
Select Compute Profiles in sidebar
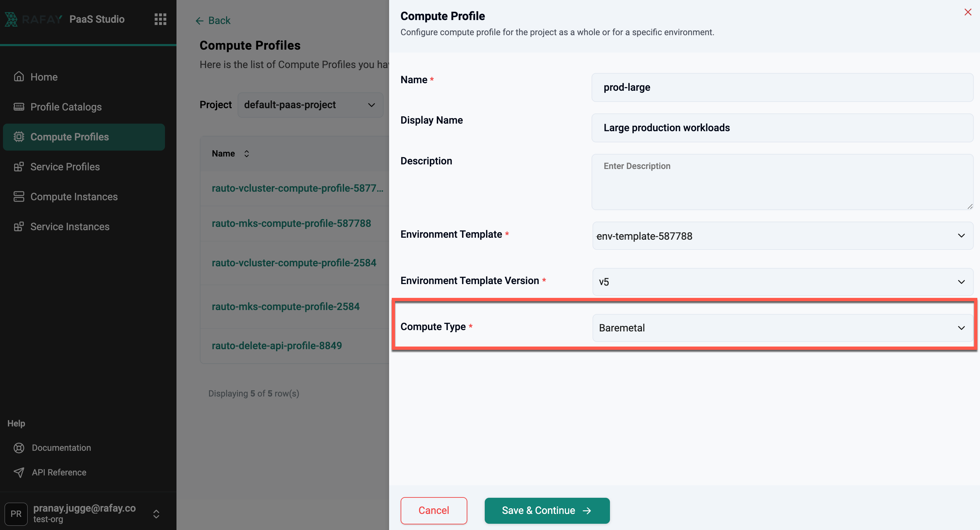pyautogui.click(x=84, y=137)
